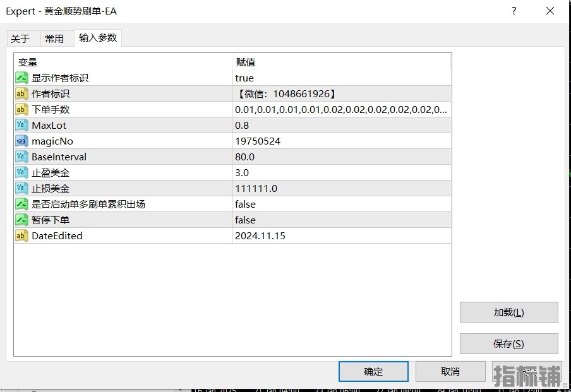Close the Expert dialog window
Viewport: 571px width, 392px height.
[550, 11]
